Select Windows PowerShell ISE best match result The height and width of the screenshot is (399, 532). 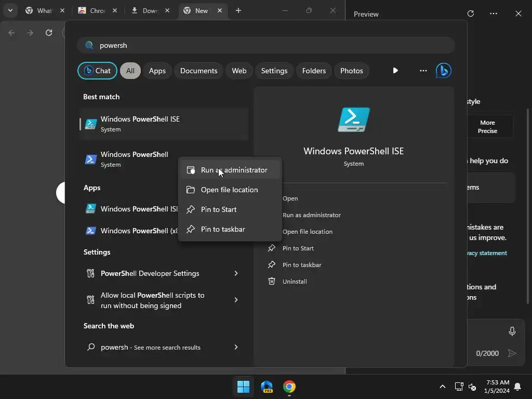point(164,124)
